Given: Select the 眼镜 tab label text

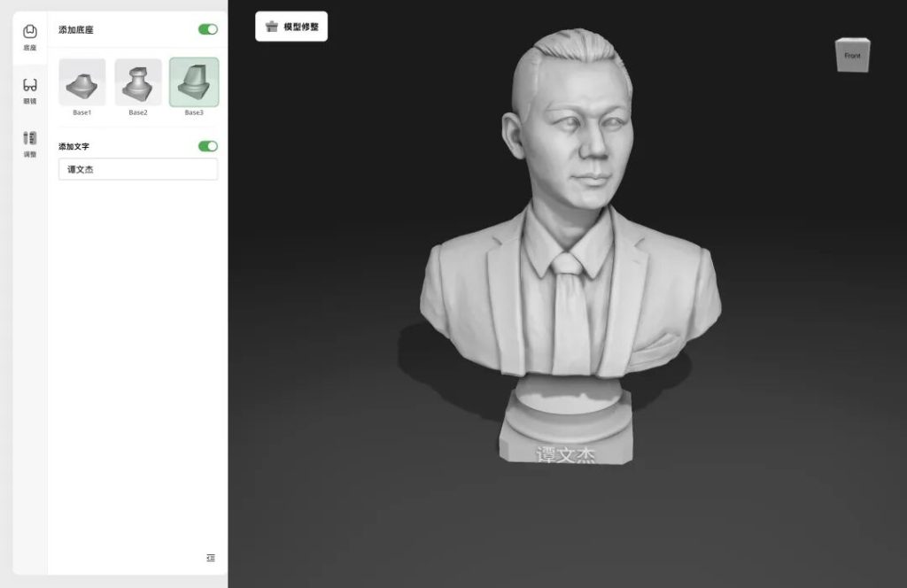Looking at the screenshot, I should coord(30,101).
